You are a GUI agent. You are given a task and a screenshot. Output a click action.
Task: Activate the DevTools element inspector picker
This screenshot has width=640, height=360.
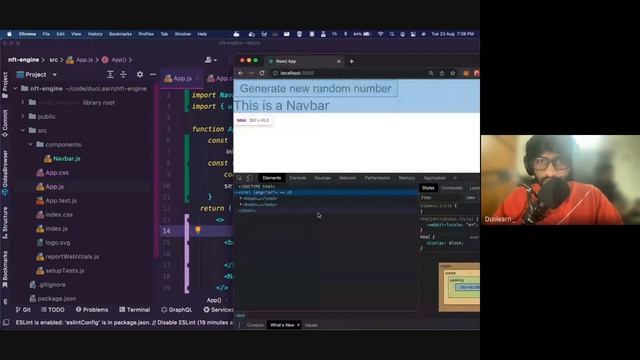coord(240,178)
